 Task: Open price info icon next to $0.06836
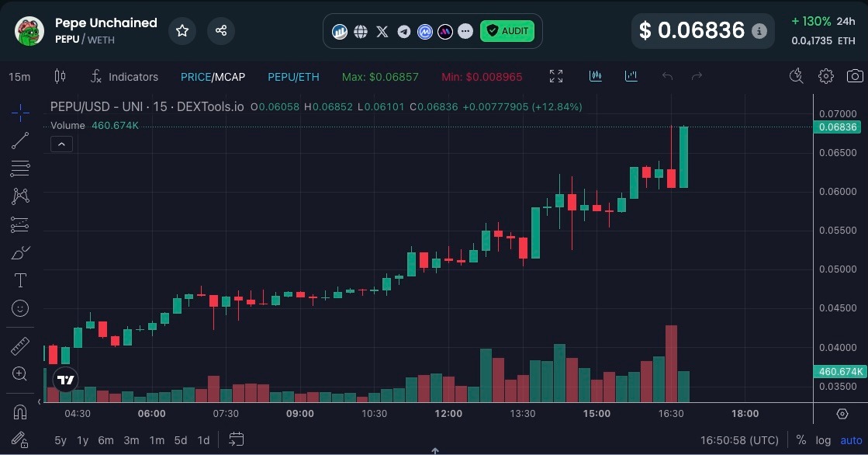(759, 31)
